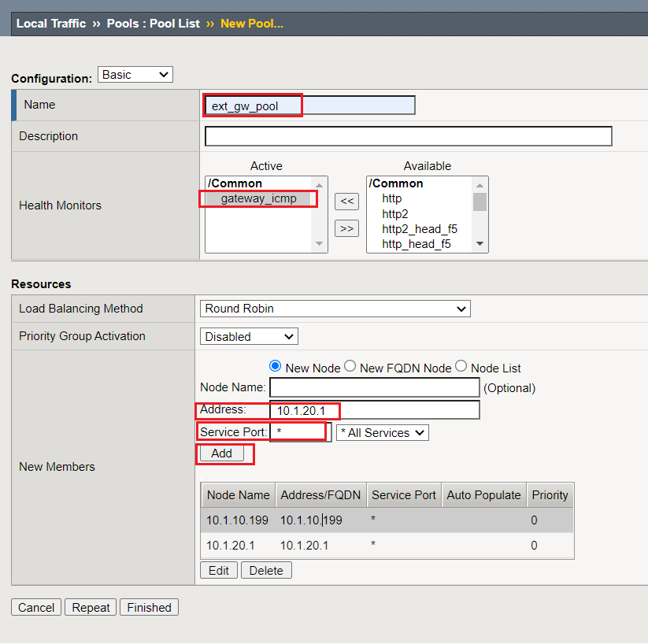Click the /Common header in Available list

point(396,183)
